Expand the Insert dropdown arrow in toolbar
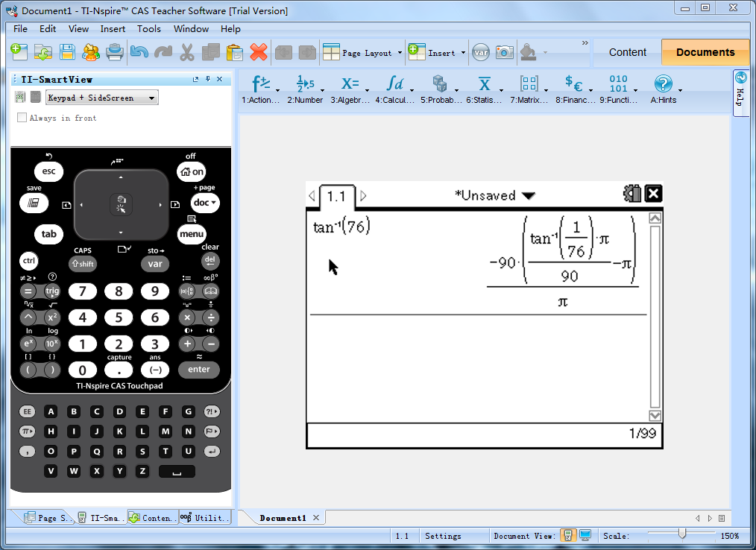 coord(463,53)
